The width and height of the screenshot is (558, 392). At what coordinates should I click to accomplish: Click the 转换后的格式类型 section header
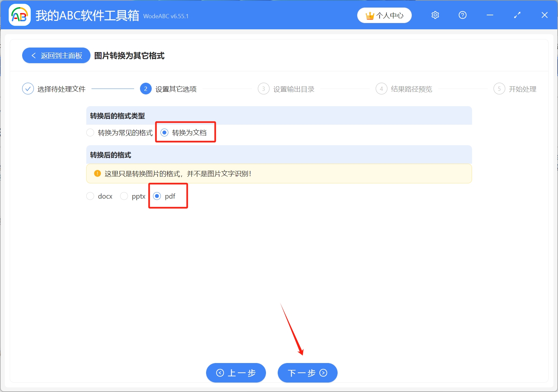tap(279, 116)
